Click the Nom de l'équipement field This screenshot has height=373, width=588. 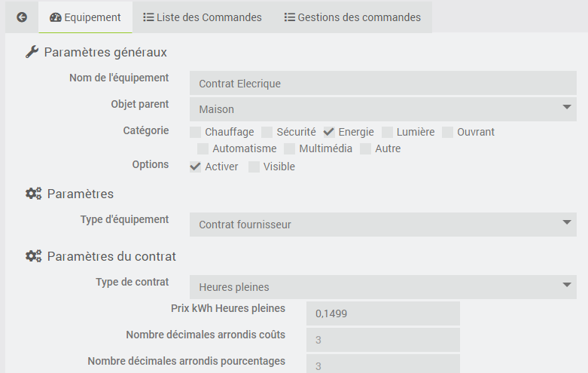(x=383, y=84)
